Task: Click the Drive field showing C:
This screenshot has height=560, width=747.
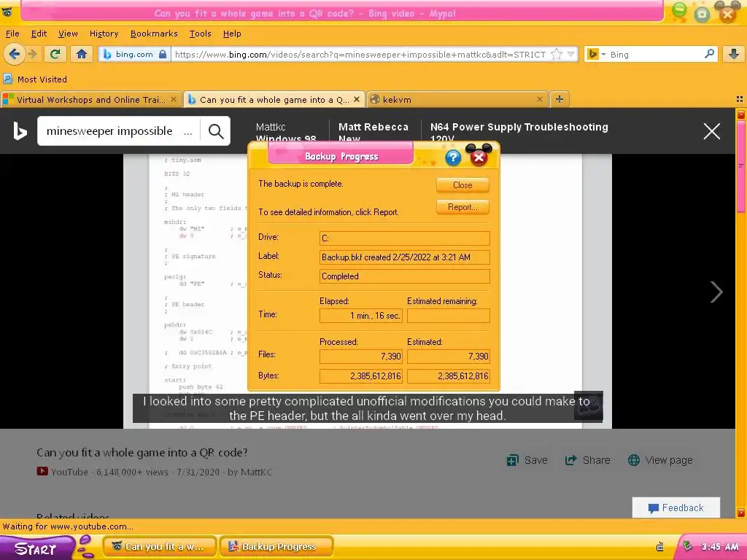Action: click(404, 238)
